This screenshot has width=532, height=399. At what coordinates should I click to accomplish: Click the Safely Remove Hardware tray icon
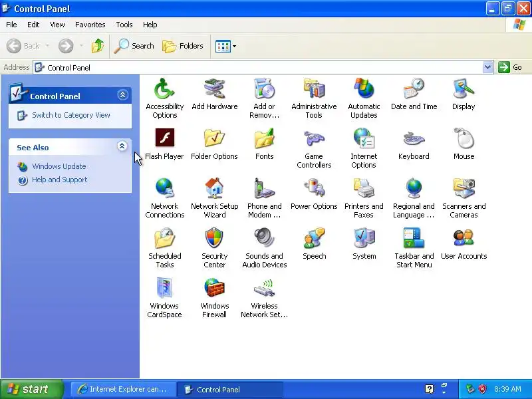(x=470, y=389)
